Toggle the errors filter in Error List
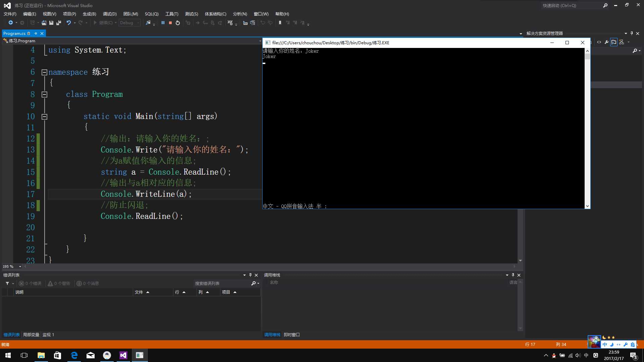Screen dimensions: 644x362 (x=30, y=284)
